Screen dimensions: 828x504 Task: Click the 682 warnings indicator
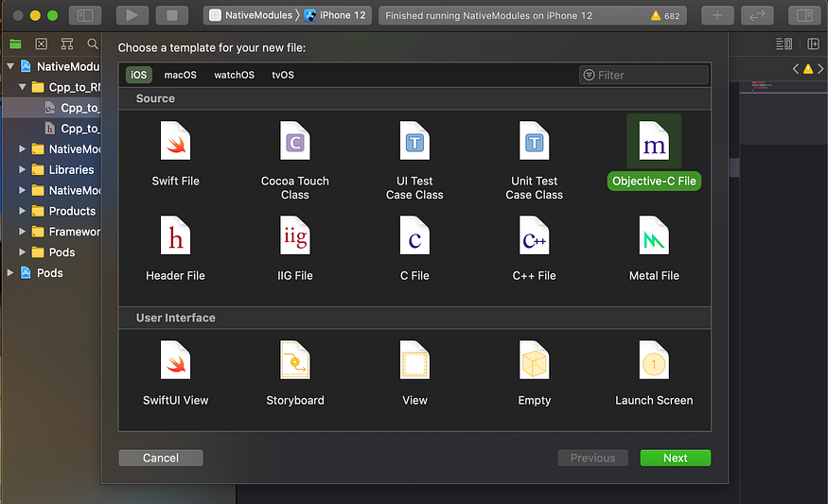pos(665,16)
